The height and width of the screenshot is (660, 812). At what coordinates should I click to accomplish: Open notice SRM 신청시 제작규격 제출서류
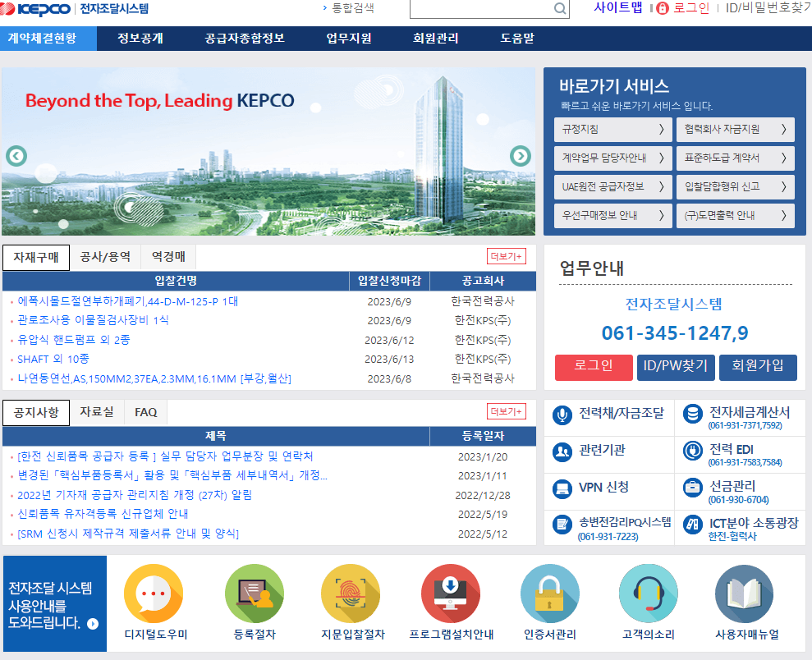click(x=128, y=534)
